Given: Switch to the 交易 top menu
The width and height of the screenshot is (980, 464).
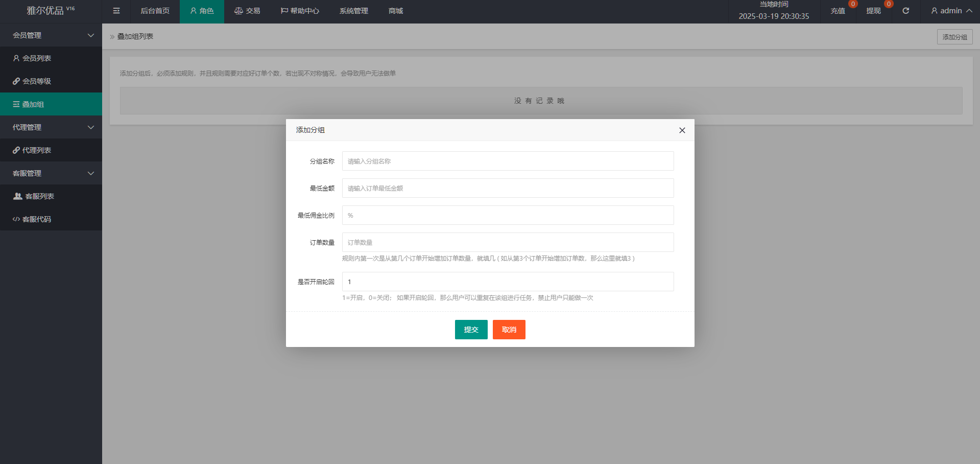Looking at the screenshot, I should (x=247, y=11).
